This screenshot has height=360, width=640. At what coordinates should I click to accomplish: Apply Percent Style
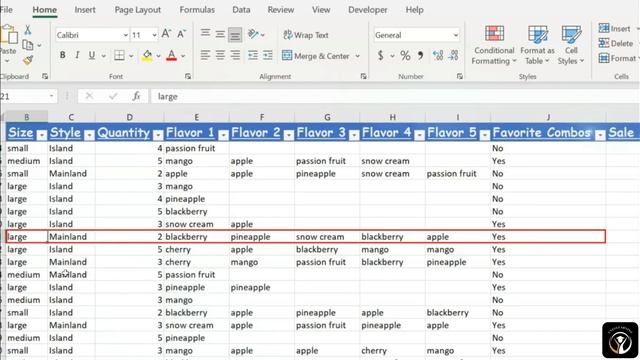click(x=405, y=55)
